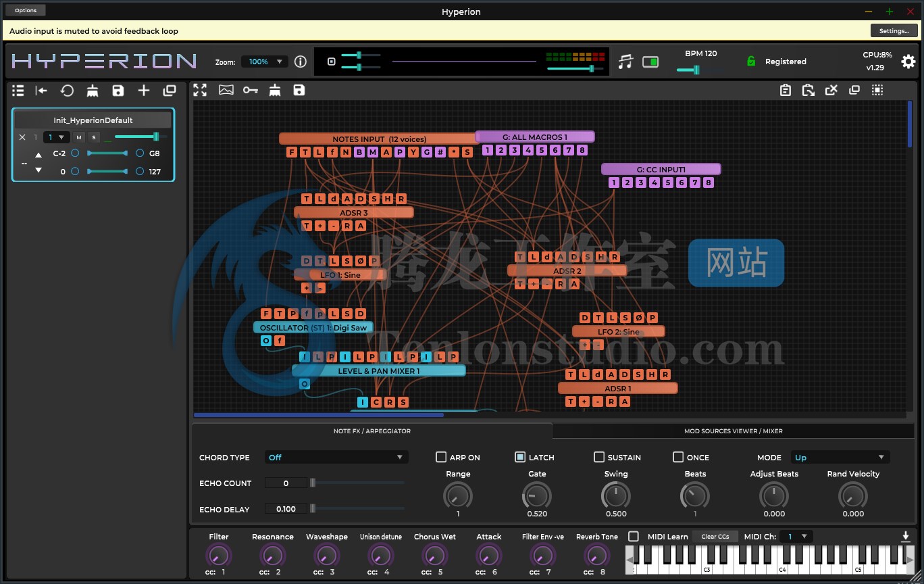The width and height of the screenshot is (924, 584).
Task: Click the layer volume slider
Action: tap(141, 137)
